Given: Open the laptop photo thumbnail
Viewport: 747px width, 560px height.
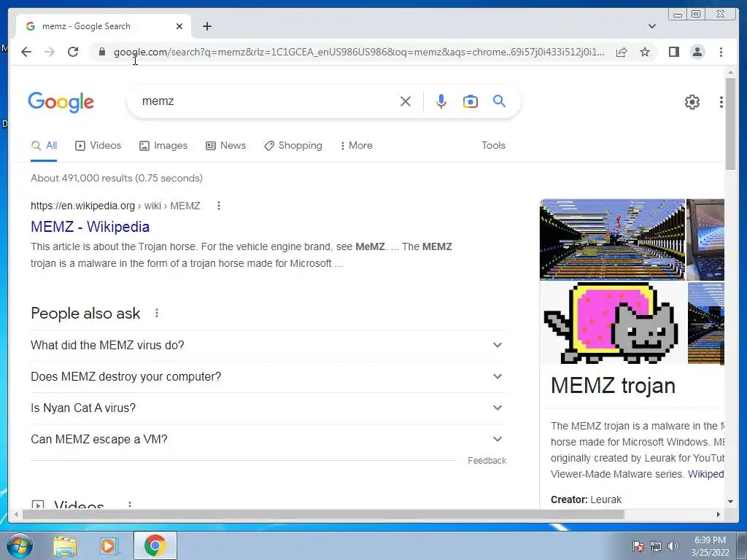Looking at the screenshot, I should point(705,239).
